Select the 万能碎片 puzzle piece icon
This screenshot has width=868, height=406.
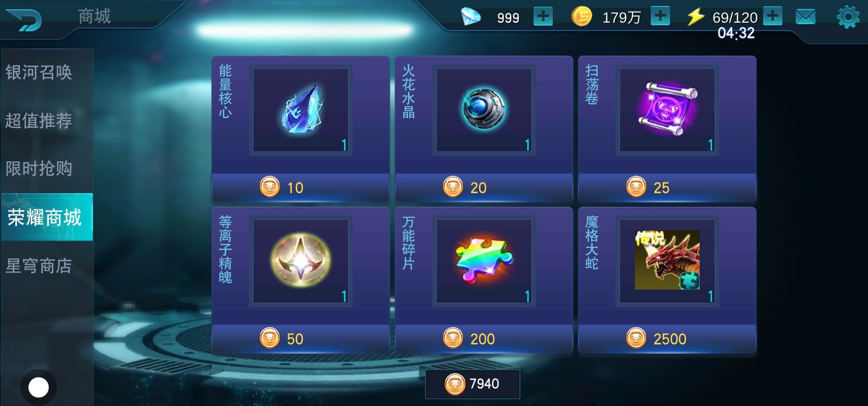(x=484, y=261)
